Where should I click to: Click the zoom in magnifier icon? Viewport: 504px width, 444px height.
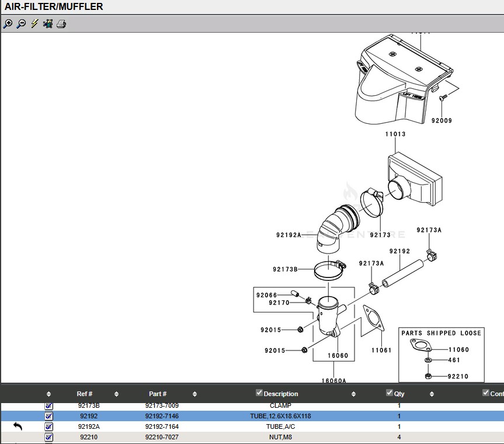coord(8,24)
